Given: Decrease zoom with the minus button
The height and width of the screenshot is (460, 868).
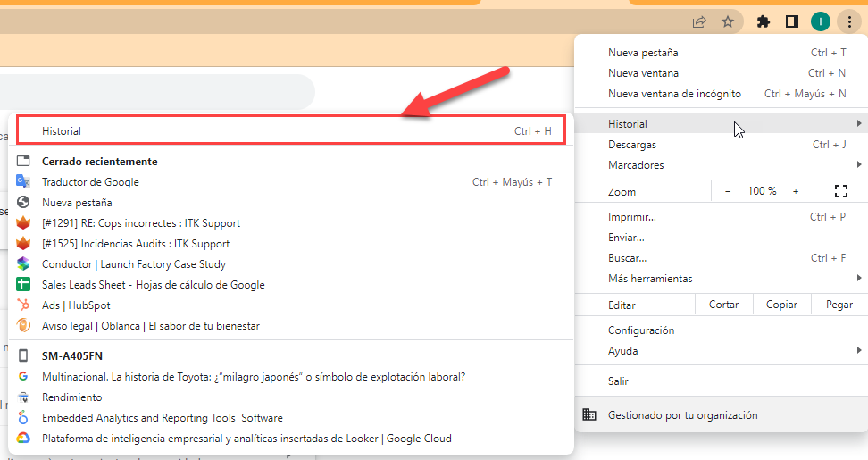Looking at the screenshot, I should click(728, 191).
